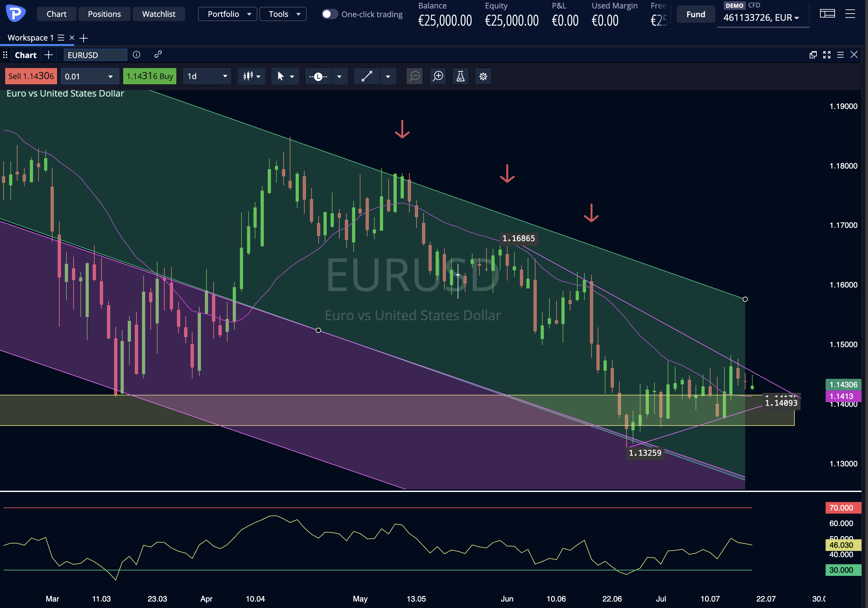Zoom out the chart
Viewport: 868px width, 608px height.
[x=415, y=76]
